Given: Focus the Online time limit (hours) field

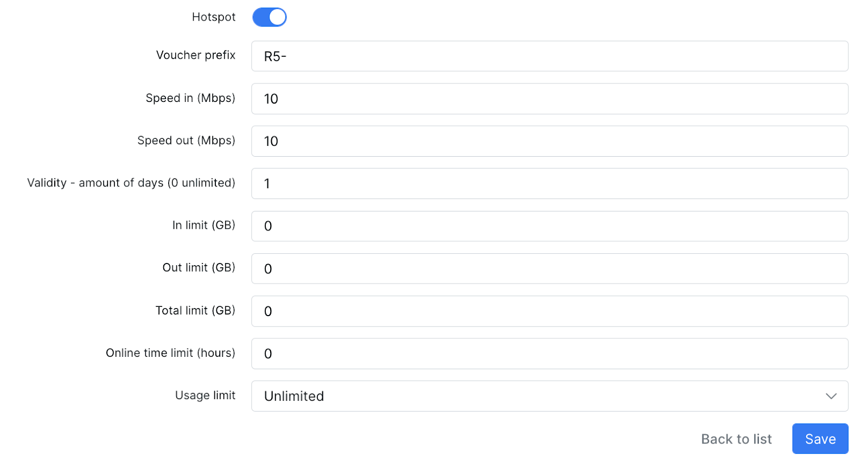Looking at the screenshot, I should pos(549,354).
